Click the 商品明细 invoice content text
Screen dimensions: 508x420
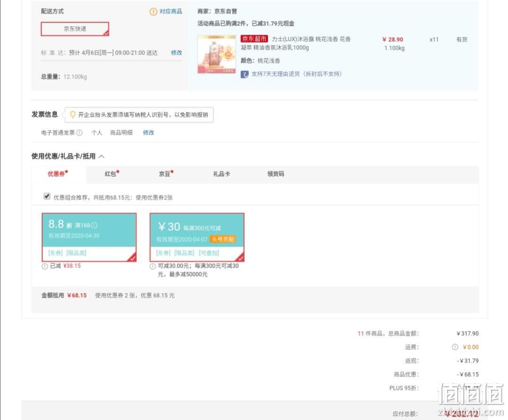(121, 133)
